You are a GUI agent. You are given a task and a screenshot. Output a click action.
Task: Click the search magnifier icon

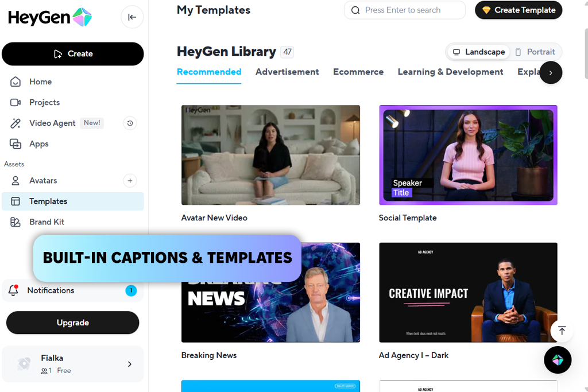click(355, 10)
